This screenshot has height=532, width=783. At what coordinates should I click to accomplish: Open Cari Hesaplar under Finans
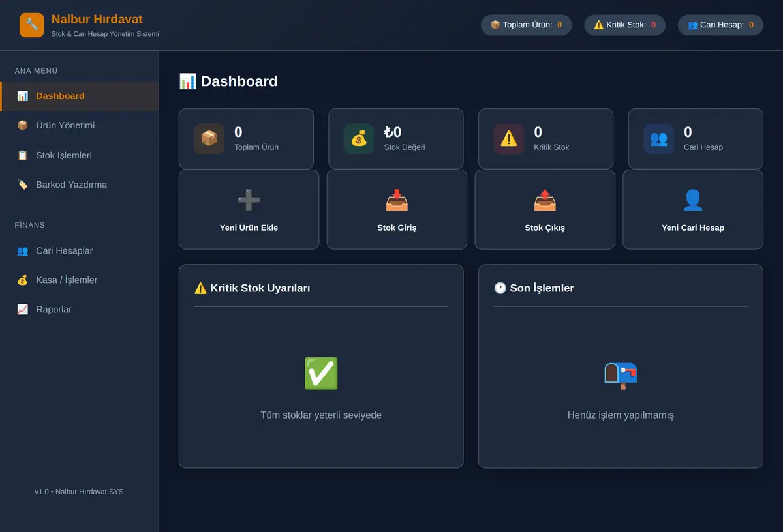[79, 250]
